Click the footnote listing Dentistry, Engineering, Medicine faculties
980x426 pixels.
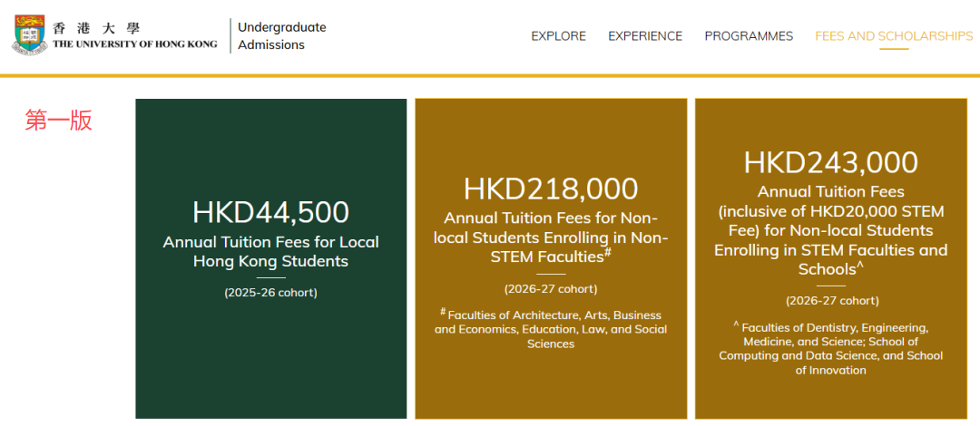(830, 349)
